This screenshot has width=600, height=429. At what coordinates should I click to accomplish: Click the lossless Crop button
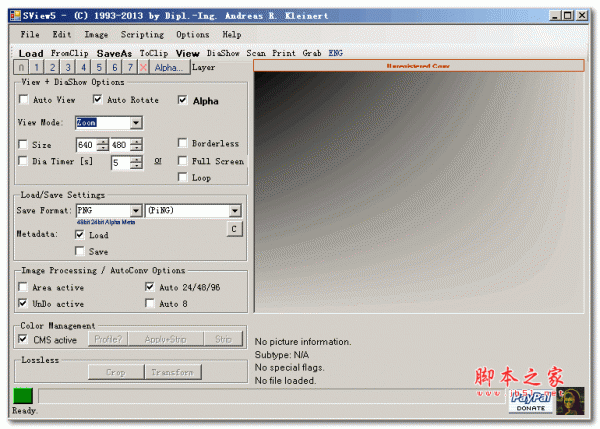[116, 372]
